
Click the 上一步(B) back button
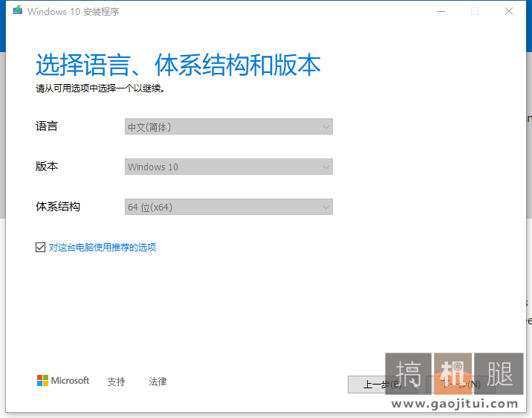(382, 385)
